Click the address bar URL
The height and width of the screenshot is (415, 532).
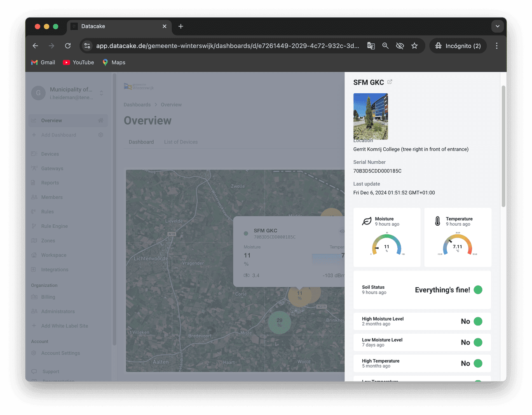[x=227, y=46]
